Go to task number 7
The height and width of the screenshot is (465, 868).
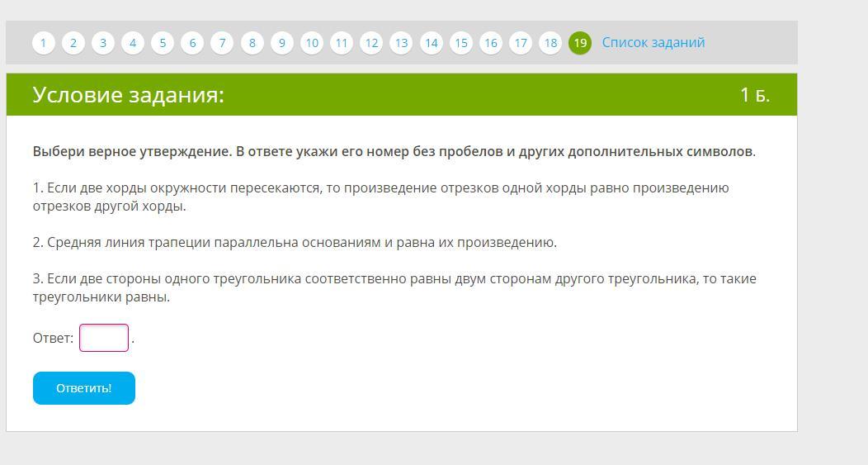(x=222, y=43)
